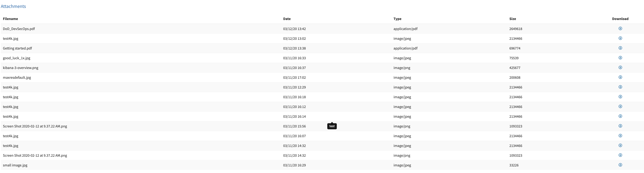
Task: Download good_luck_1x.jpg attachment
Action: click(620, 58)
